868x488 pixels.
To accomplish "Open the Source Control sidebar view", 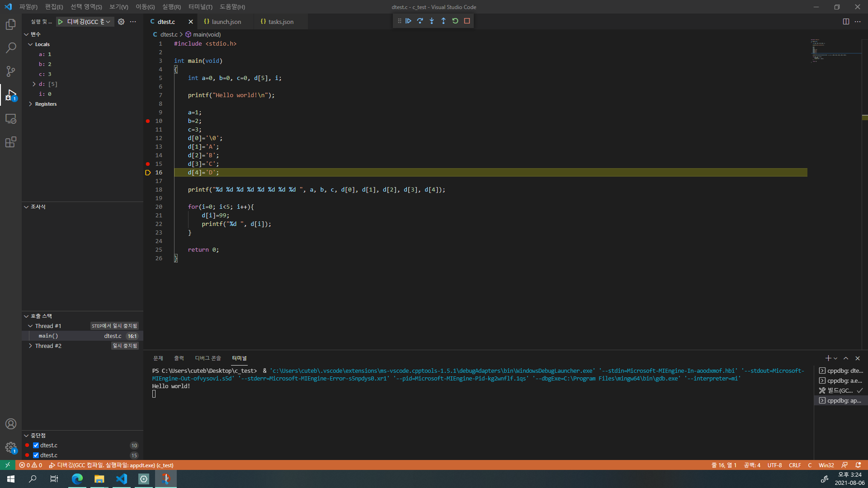I will tap(11, 71).
